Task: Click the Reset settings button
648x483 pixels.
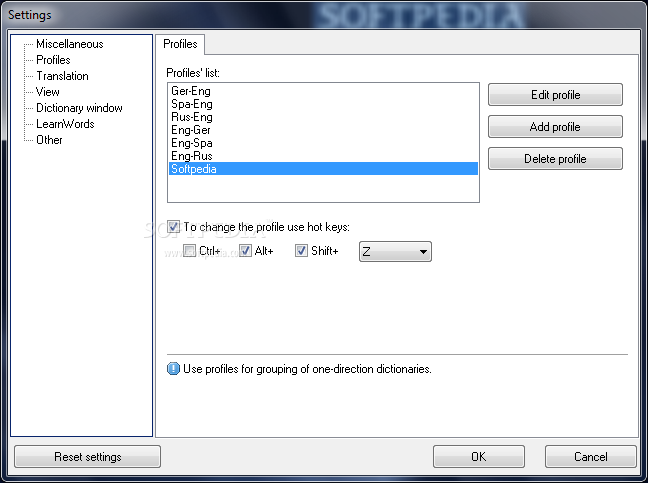Action: (x=88, y=457)
